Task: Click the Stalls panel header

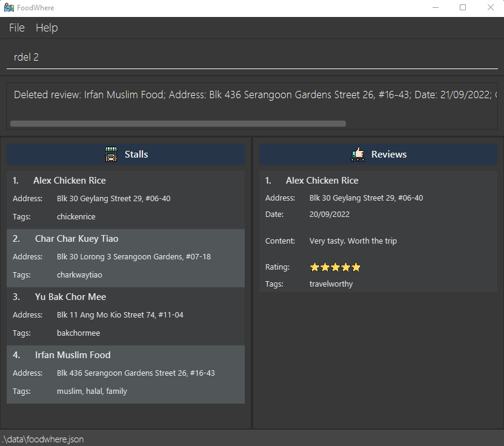Action: (125, 155)
